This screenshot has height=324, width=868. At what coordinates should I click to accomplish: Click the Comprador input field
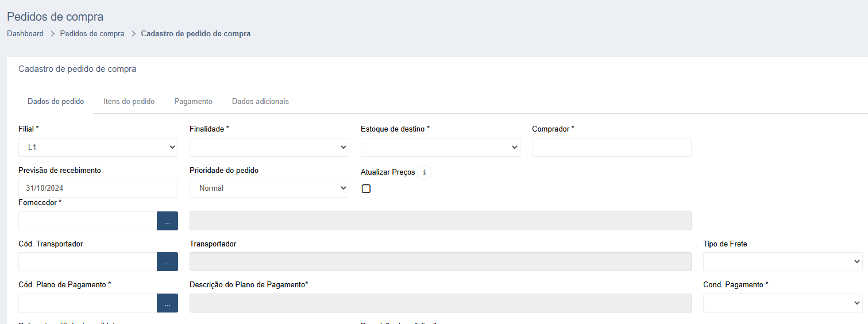[x=611, y=148]
